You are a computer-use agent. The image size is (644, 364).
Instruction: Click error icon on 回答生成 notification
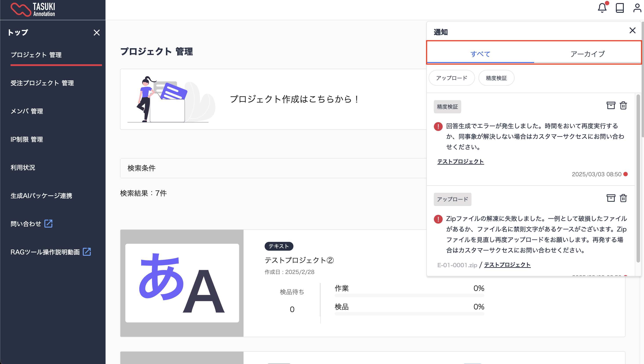[x=438, y=126]
